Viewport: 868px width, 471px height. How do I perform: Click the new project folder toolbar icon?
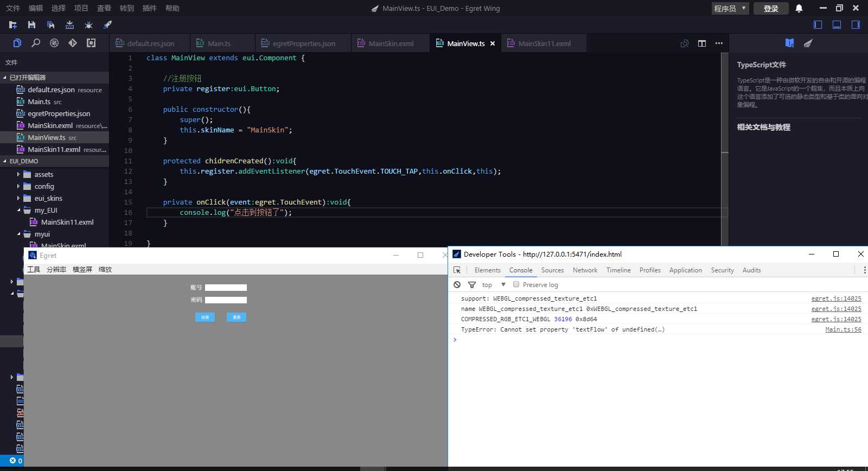point(13,25)
